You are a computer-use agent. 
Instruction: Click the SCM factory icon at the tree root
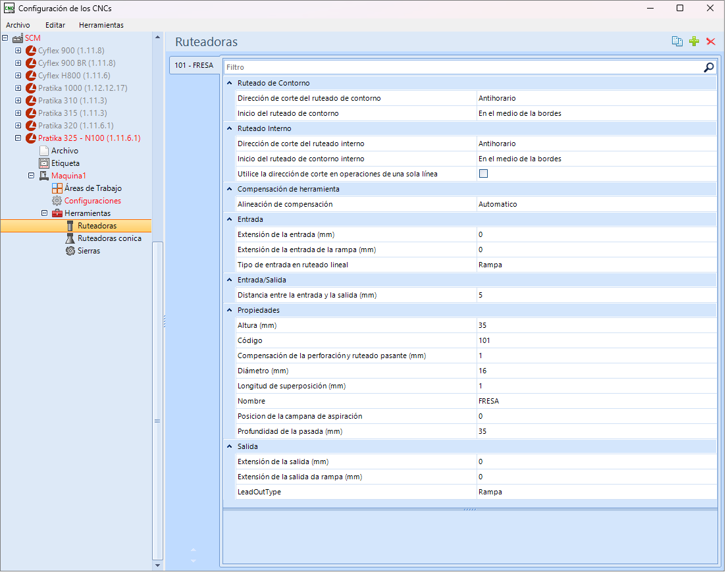18,38
